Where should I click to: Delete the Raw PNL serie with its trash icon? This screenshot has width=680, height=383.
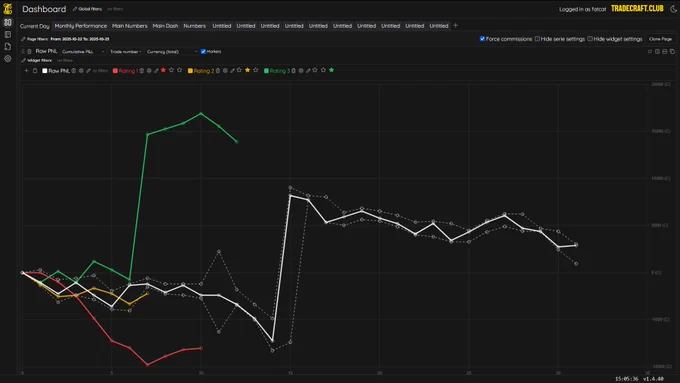(74, 71)
